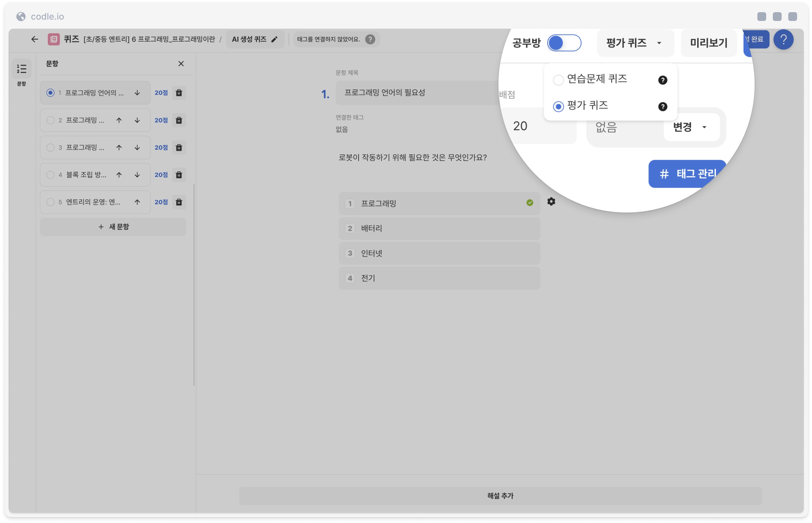Open the blue help button at top right
The height and width of the screenshot is (523, 812).
pos(784,40)
